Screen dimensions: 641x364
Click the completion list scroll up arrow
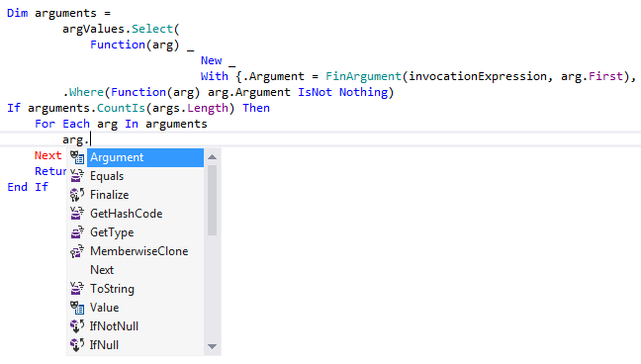tap(212, 157)
